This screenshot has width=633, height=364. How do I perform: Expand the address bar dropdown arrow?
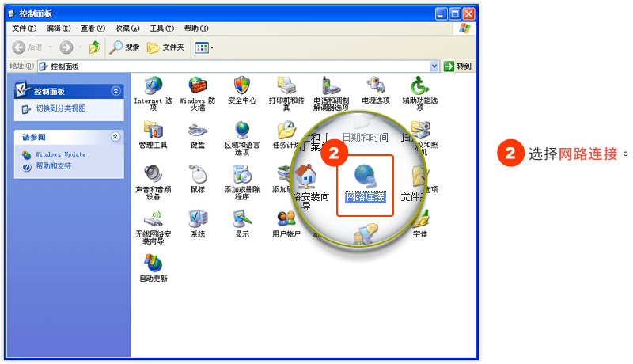click(x=434, y=66)
